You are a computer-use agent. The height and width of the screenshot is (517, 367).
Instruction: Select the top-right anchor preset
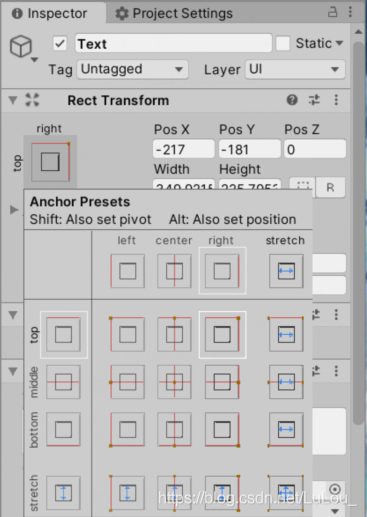(222, 335)
